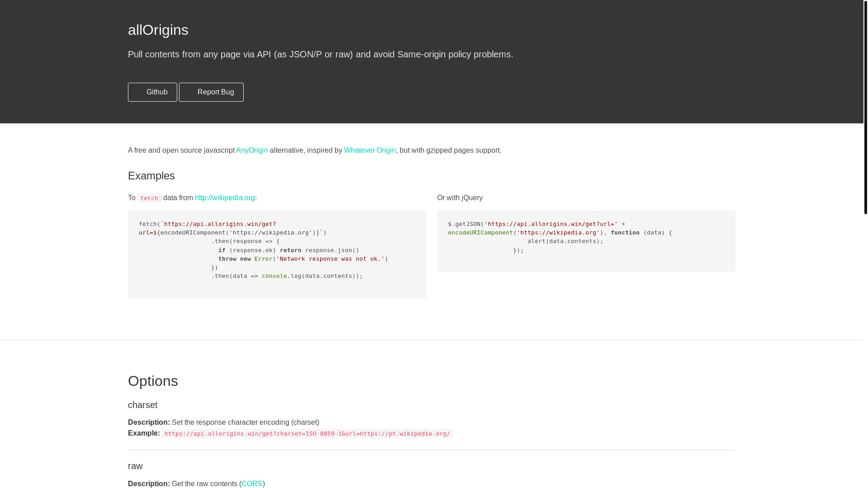Select the charset example URL code

coord(307,434)
